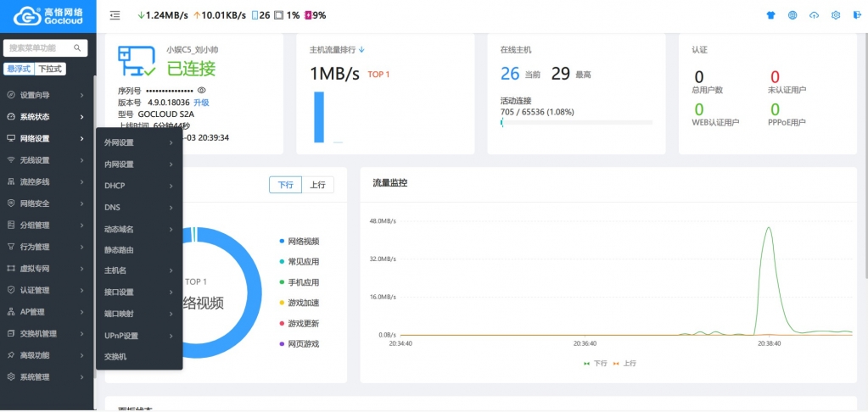The width and height of the screenshot is (868, 412).
Task: Expand the 外网设置 submenu
Action: (x=139, y=142)
